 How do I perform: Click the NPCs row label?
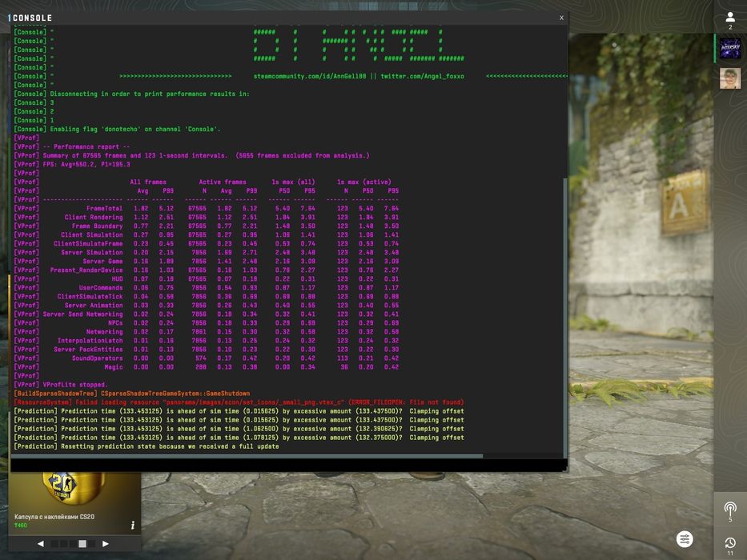point(116,323)
